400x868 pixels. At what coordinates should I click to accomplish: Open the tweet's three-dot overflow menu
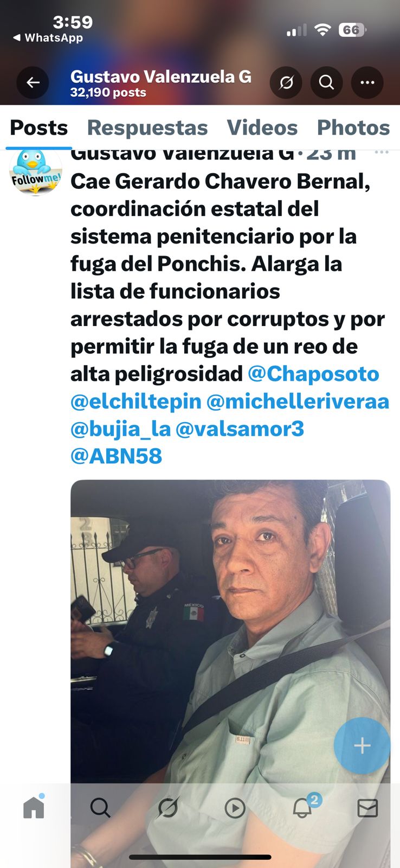[382, 152]
